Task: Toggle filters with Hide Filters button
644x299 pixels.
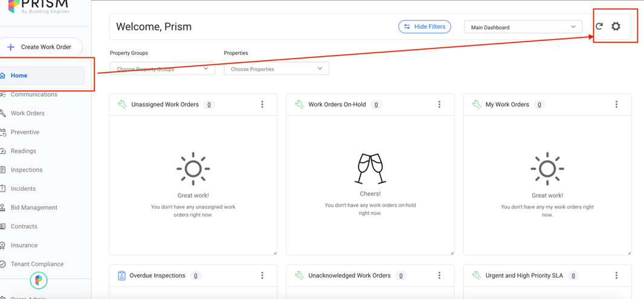Action: [424, 27]
